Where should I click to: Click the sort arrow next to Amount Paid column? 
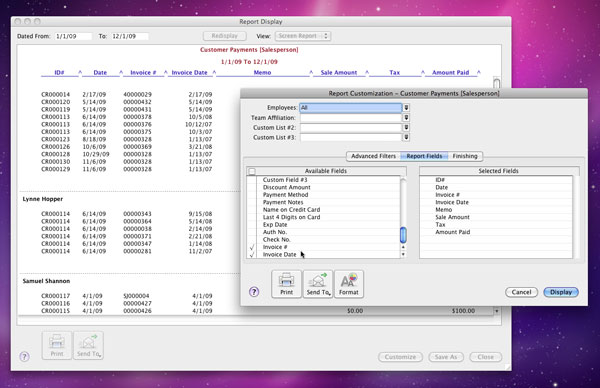click(x=479, y=72)
